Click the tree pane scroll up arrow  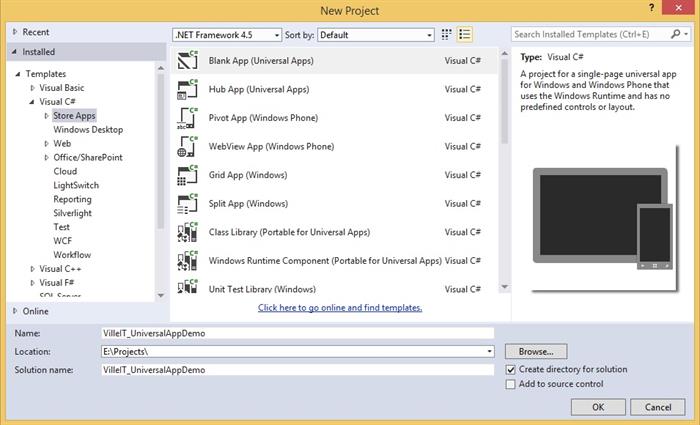coord(161,68)
